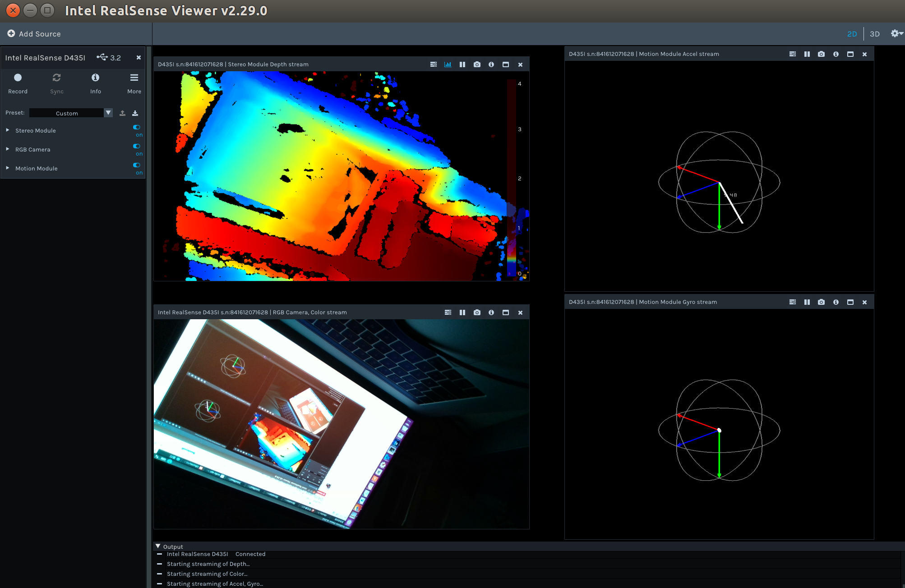Take a snapshot of the Color stream
Viewport: 905px width, 588px height.
point(477,312)
